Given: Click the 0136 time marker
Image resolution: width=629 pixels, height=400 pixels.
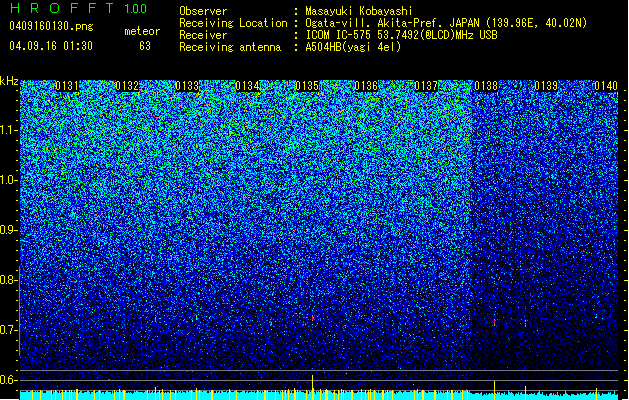Looking at the screenshot, I should [x=366, y=86].
